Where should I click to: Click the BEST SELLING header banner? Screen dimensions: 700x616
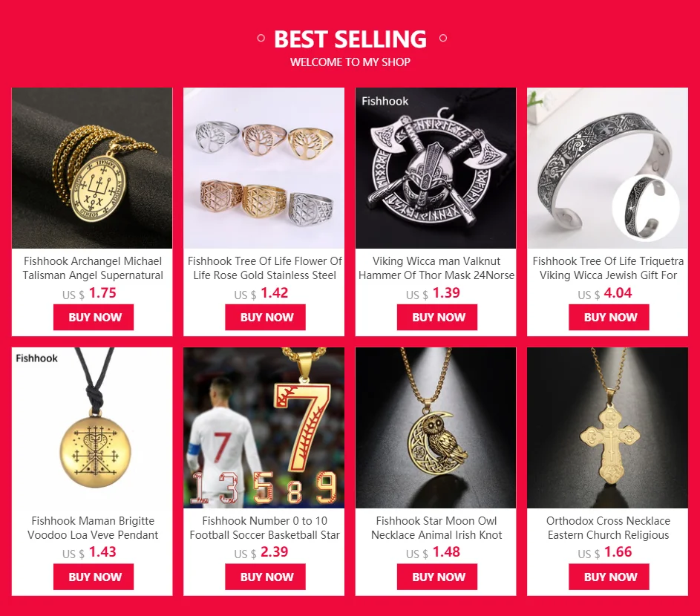point(350,47)
